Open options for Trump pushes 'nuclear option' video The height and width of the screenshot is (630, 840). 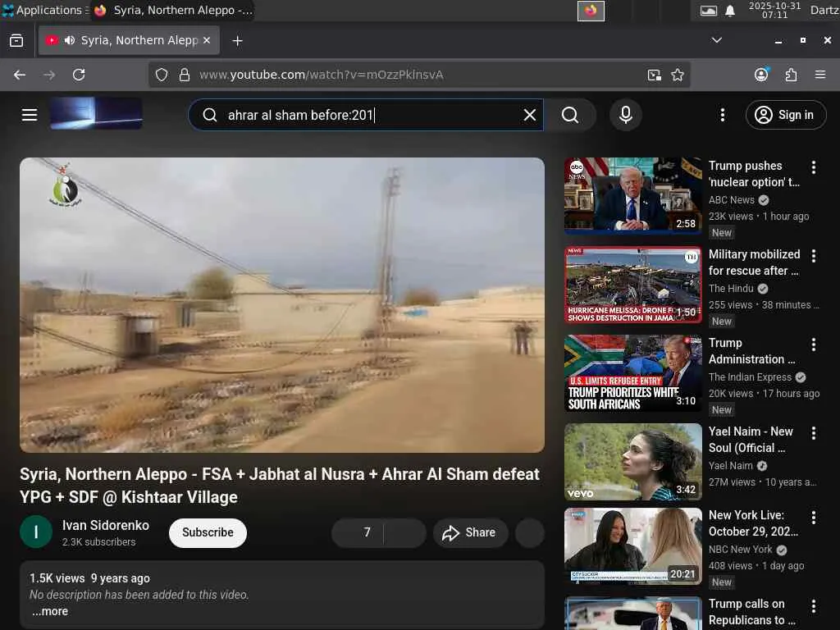click(x=813, y=167)
